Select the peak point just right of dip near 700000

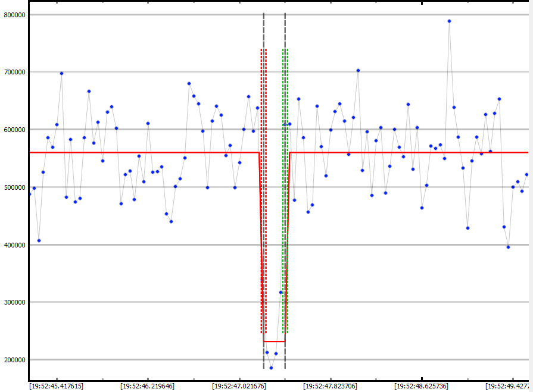(x=358, y=70)
